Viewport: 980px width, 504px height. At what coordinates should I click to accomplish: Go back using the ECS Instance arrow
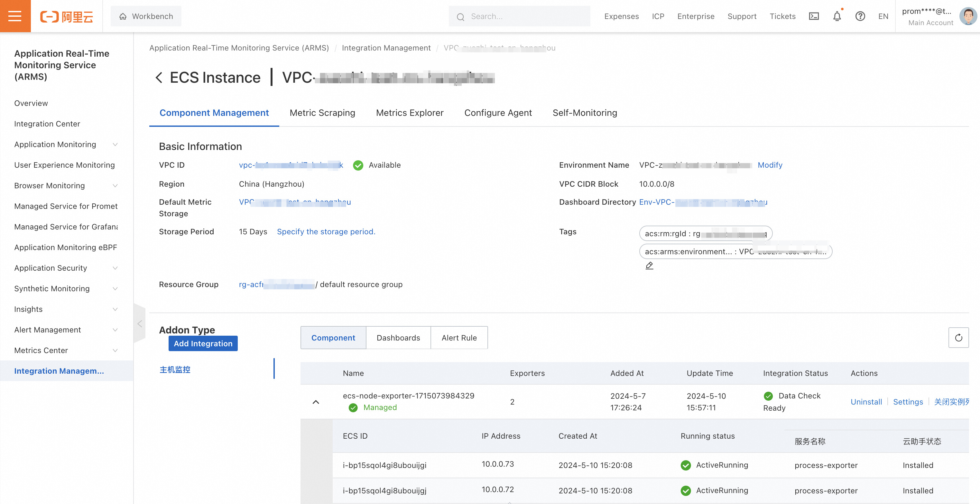pyautogui.click(x=159, y=78)
